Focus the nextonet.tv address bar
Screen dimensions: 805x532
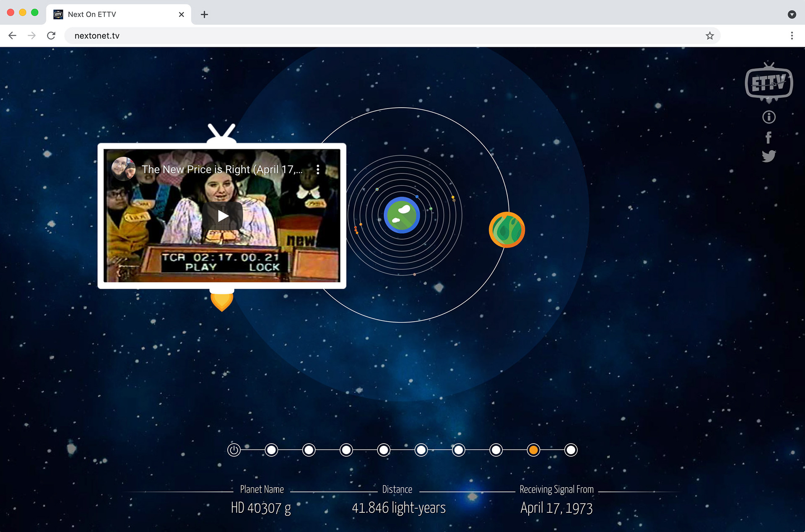click(x=392, y=36)
